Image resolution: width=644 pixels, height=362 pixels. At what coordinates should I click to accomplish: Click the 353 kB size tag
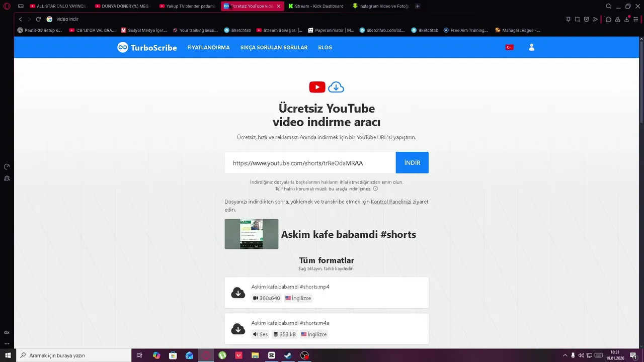coord(284,334)
